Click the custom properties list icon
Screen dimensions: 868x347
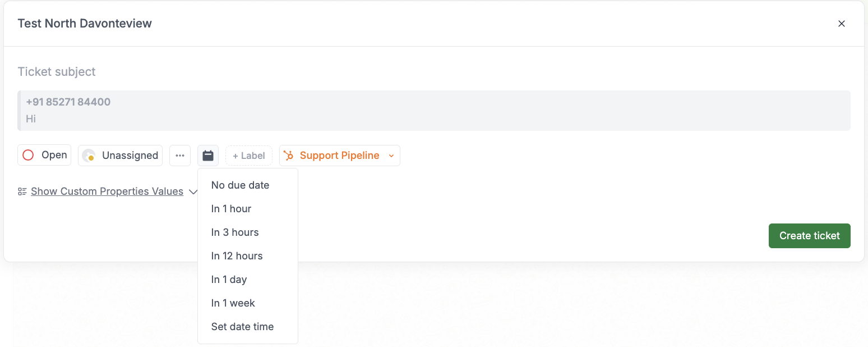[22, 191]
